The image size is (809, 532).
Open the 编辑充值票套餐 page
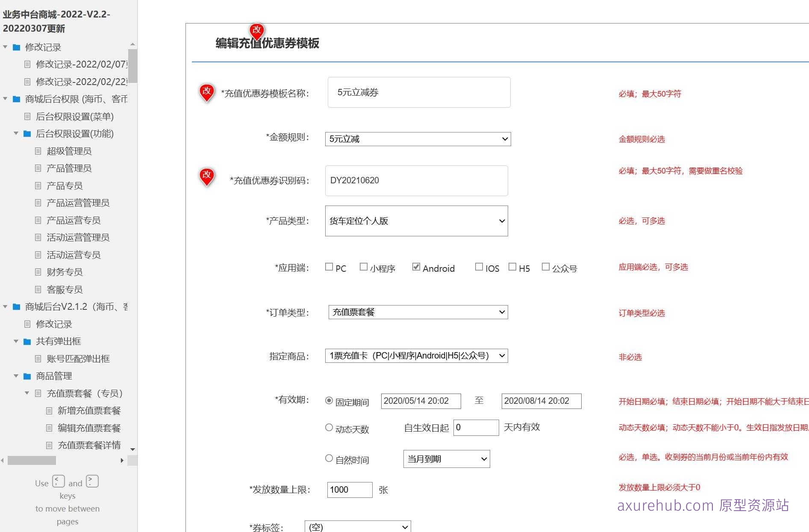pyautogui.click(x=89, y=428)
